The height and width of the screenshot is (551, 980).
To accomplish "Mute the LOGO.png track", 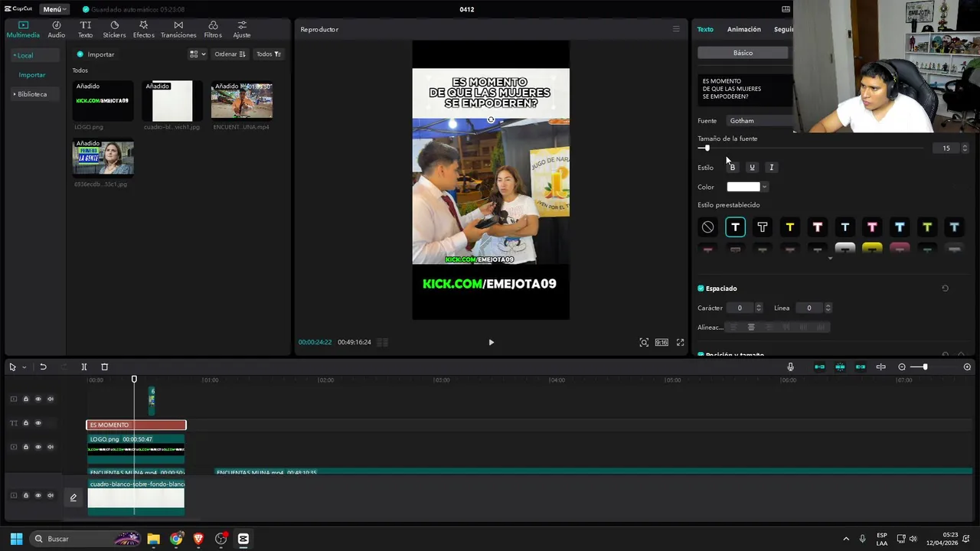I will pos(51,447).
